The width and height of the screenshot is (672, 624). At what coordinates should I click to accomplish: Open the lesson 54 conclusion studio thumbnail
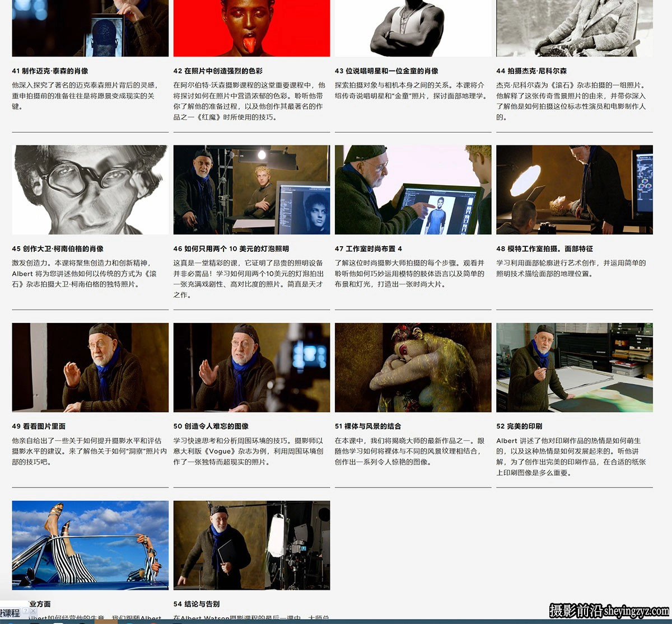251,545
